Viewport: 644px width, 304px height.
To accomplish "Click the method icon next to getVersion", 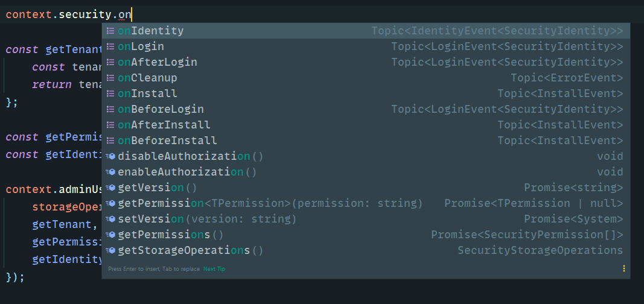I will 110,188.
